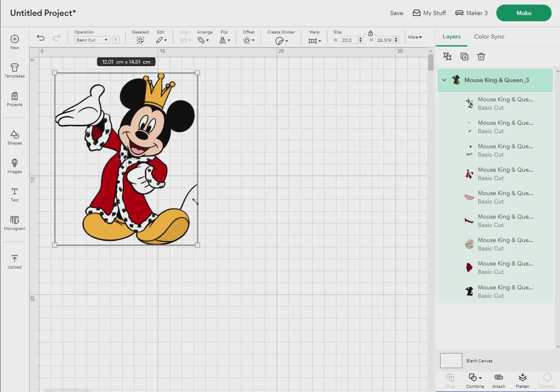The width and height of the screenshot is (560, 392).
Task: Open the Edit pencil menu
Action: (161, 40)
